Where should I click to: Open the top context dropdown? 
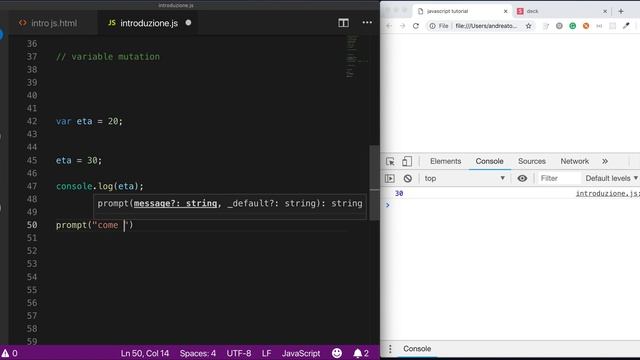(x=464, y=178)
